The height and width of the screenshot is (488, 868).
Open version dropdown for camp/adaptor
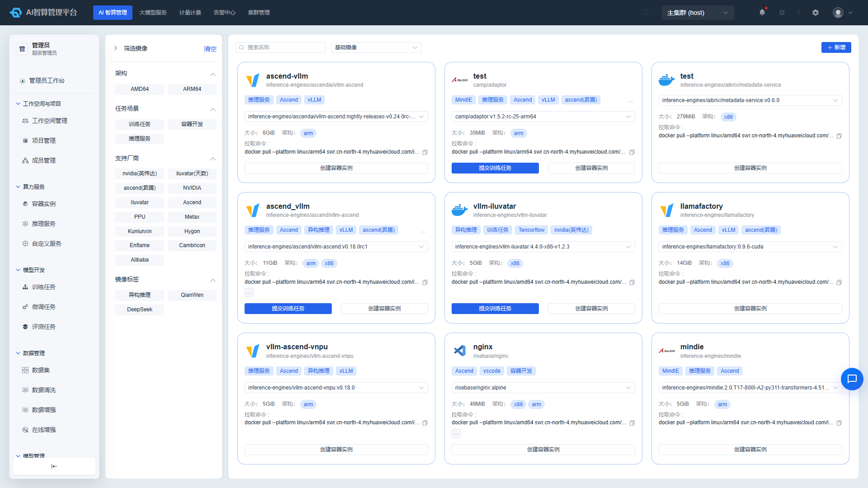[543, 117]
